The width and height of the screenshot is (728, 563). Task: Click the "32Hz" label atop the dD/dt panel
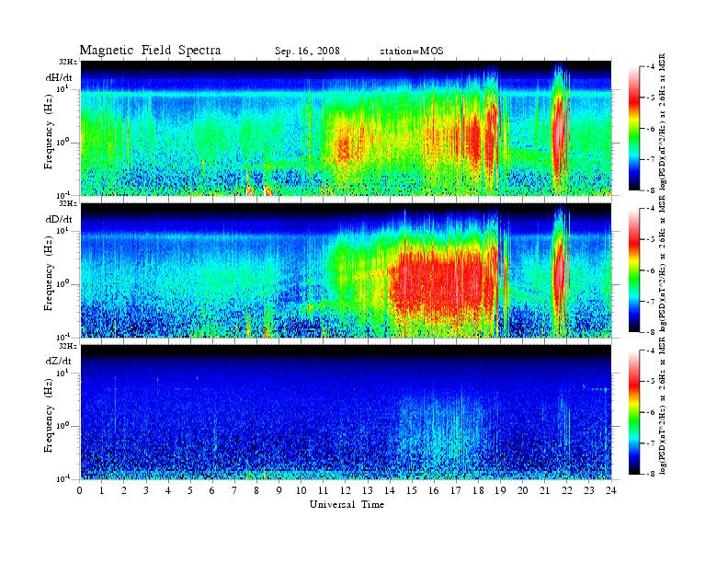pos(68,203)
